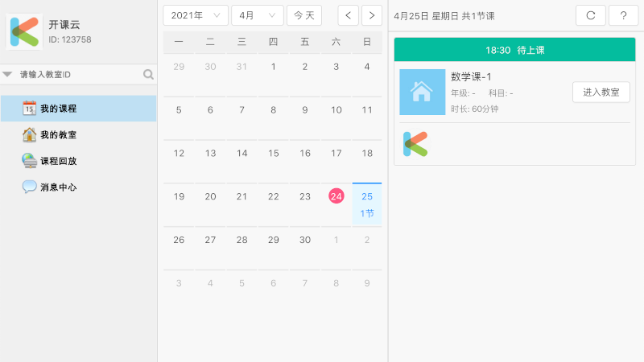The image size is (644, 362).
Task: Open the 2021年 year dropdown
Action: click(196, 15)
